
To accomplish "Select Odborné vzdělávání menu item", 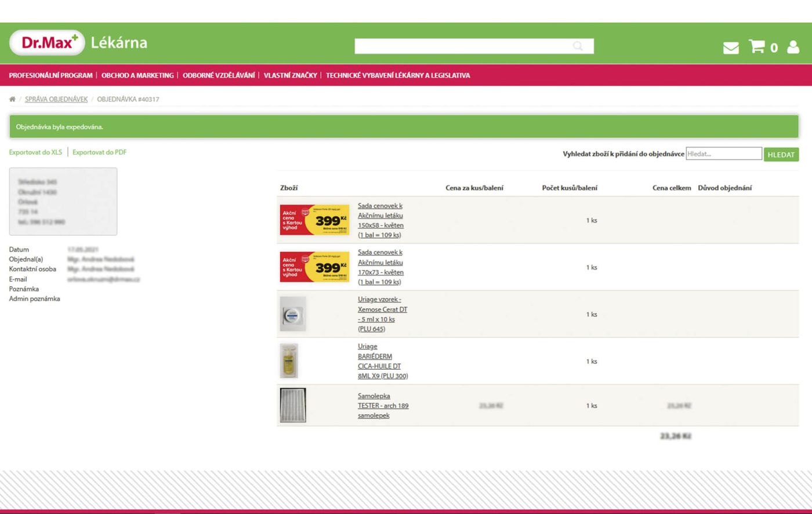I will tap(219, 75).
